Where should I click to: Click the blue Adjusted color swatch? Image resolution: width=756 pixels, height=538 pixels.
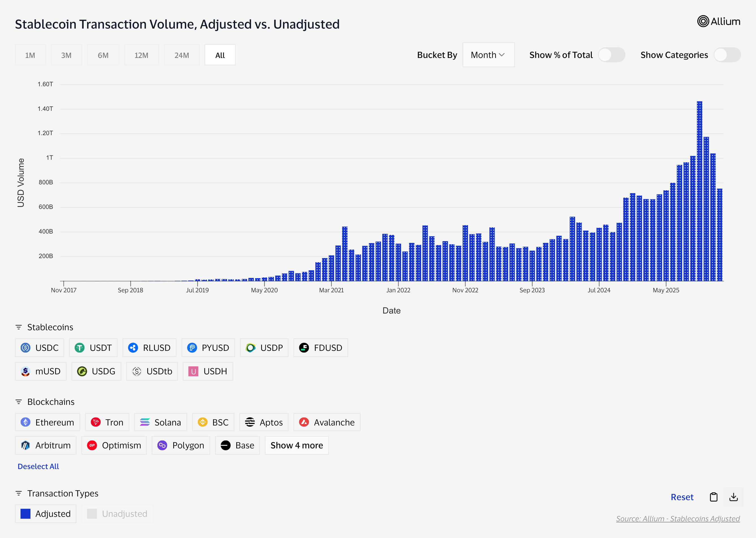tap(25, 513)
